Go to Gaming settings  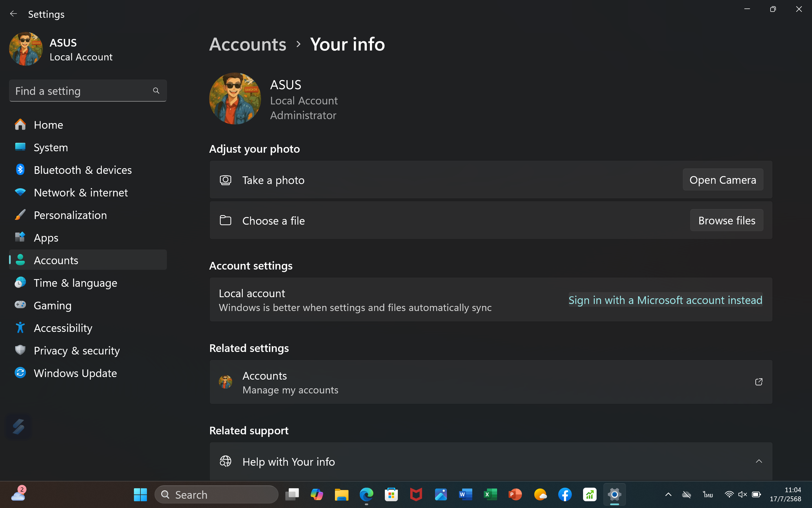pyautogui.click(x=88, y=305)
